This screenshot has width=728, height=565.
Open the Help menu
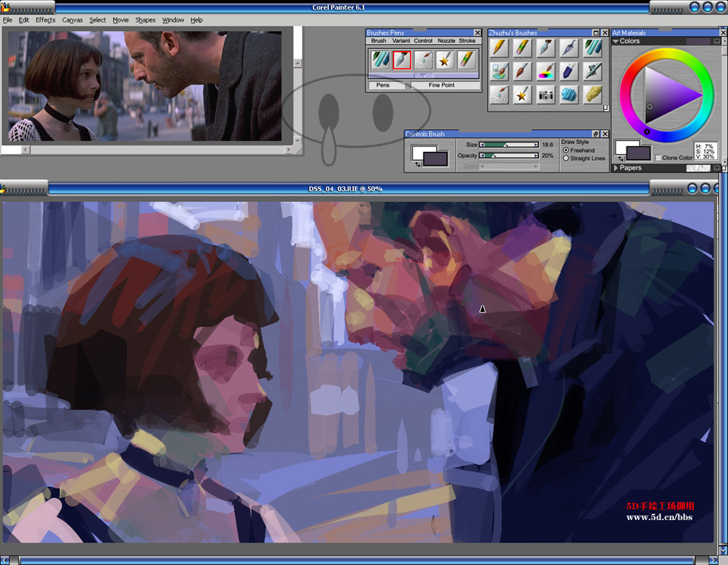[197, 20]
